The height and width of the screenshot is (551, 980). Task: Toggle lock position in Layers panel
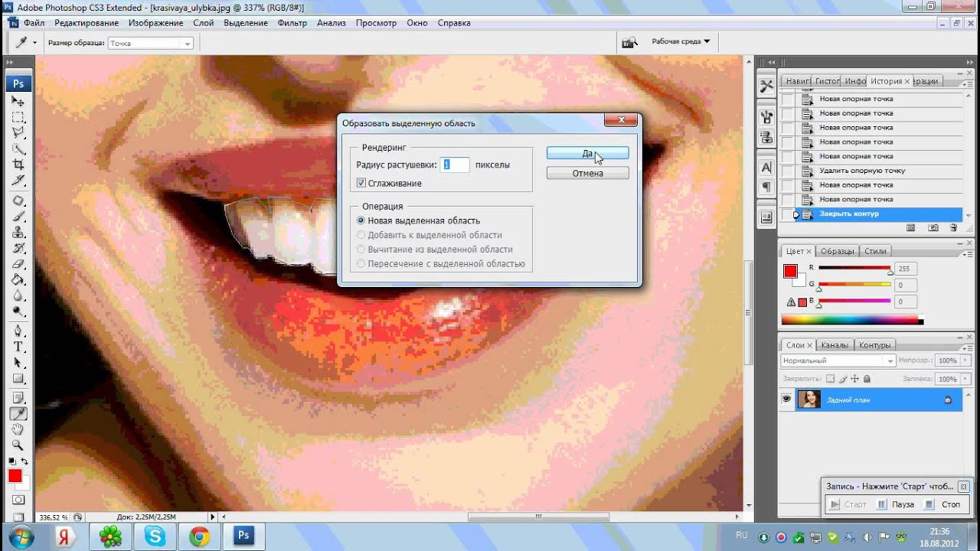pyautogui.click(x=854, y=379)
